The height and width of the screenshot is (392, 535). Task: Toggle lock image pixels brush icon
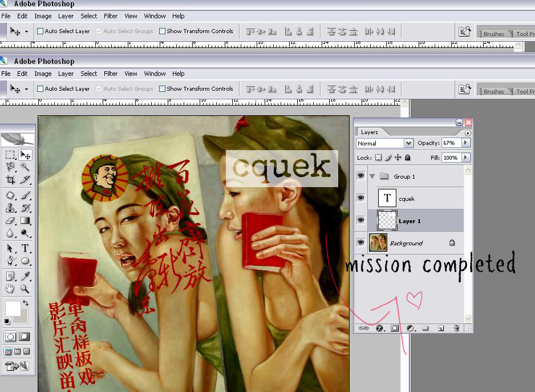pyautogui.click(x=388, y=157)
